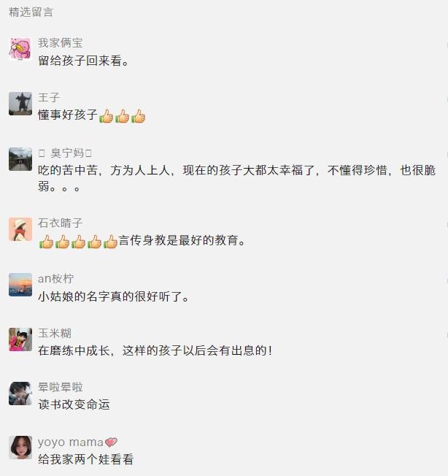
Task: Open 王子's statue avatar
Action: click(20, 104)
